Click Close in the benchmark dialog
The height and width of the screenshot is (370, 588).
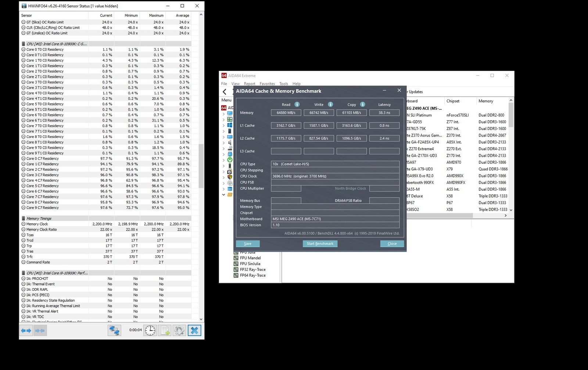click(392, 244)
